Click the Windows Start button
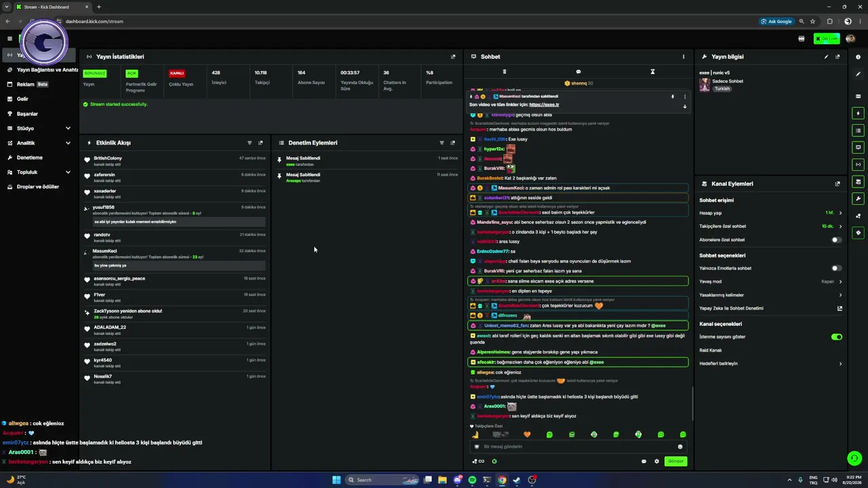 coord(336,480)
